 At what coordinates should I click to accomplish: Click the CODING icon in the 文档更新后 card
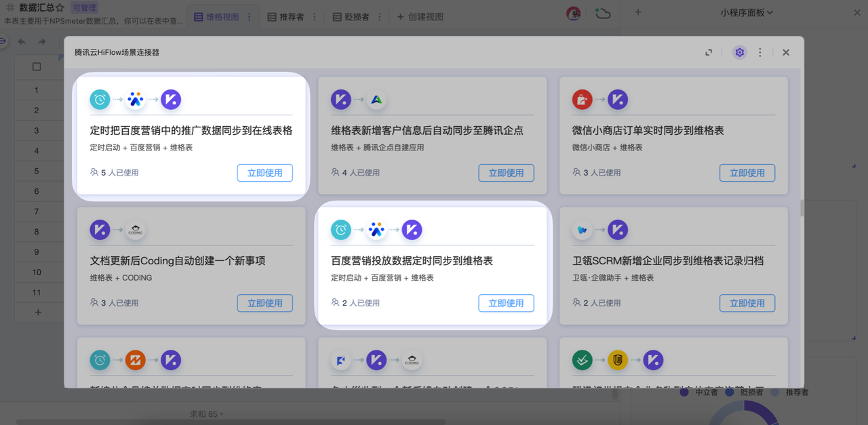(136, 230)
